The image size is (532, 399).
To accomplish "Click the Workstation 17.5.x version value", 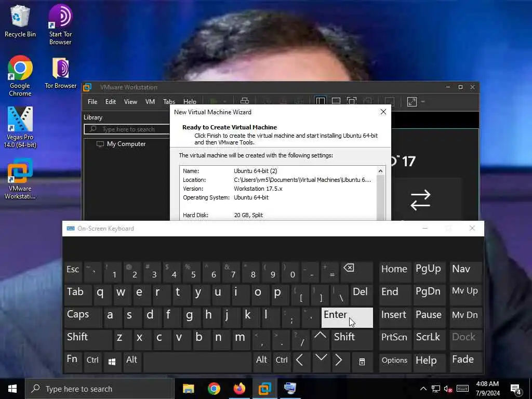I will [x=258, y=189].
